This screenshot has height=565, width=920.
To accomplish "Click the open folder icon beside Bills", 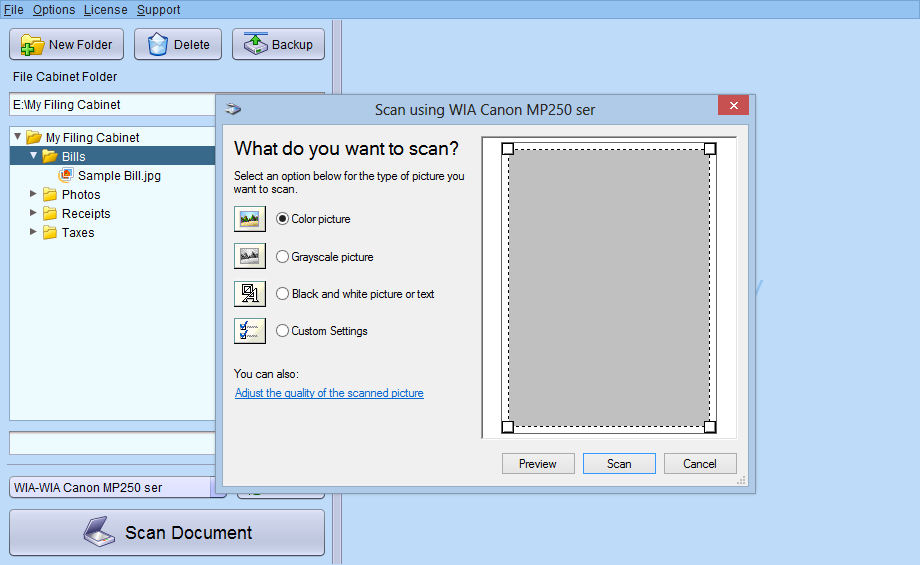I will pos(50,156).
